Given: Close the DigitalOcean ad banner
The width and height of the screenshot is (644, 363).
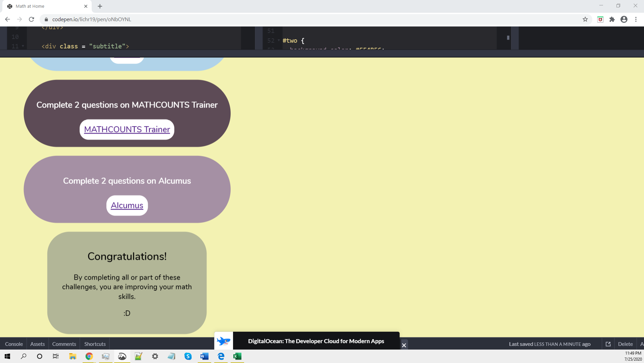Looking at the screenshot, I should coord(404,345).
